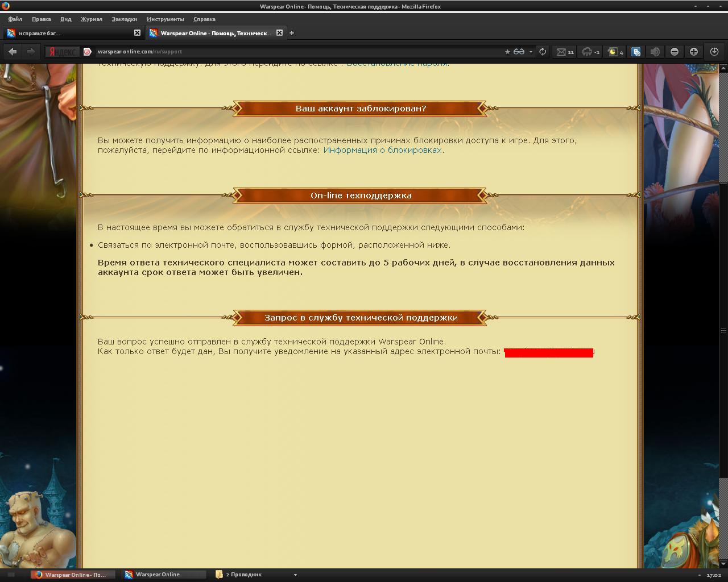Image resolution: width=728 pixels, height=582 pixels.
Task: Open the Файл menu
Action: (15, 19)
